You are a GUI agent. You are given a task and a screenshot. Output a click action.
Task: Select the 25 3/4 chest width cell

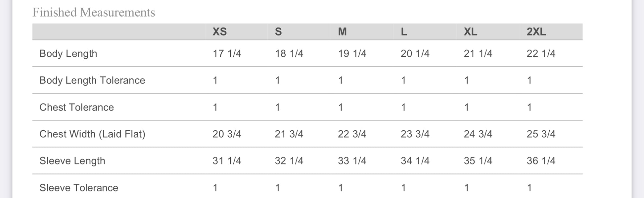click(541, 134)
